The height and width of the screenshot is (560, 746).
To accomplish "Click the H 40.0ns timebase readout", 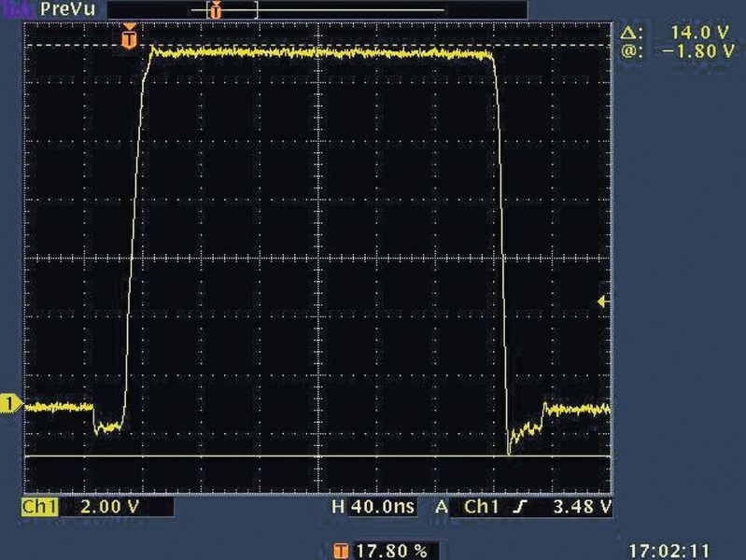I will pos(373,507).
